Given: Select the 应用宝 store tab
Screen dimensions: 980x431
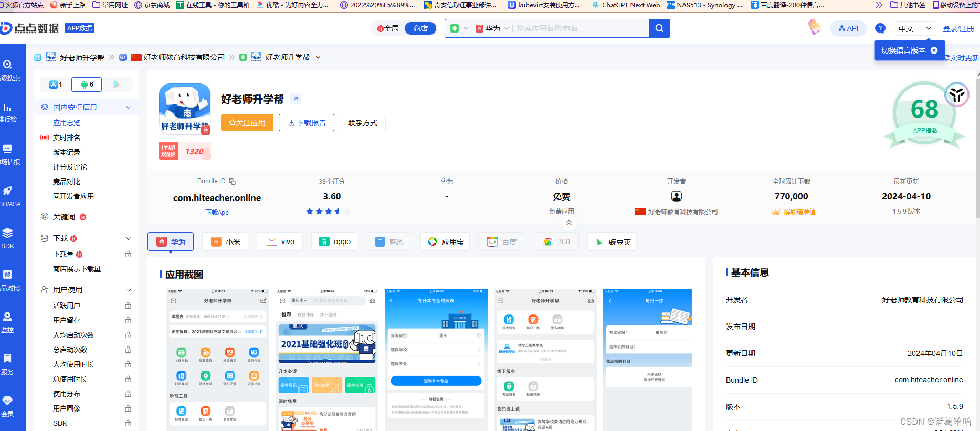Looking at the screenshot, I should pyautogui.click(x=445, y=241).
